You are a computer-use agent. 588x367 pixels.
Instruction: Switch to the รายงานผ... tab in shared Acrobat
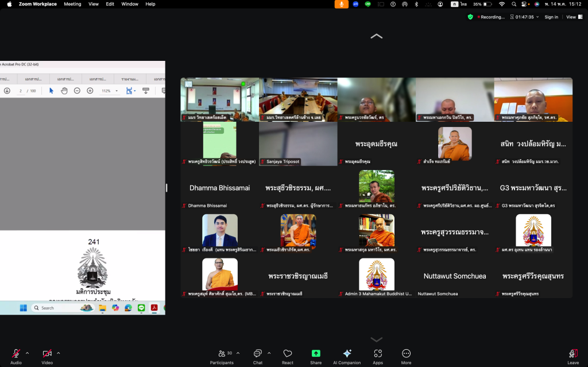pos(130,79)
